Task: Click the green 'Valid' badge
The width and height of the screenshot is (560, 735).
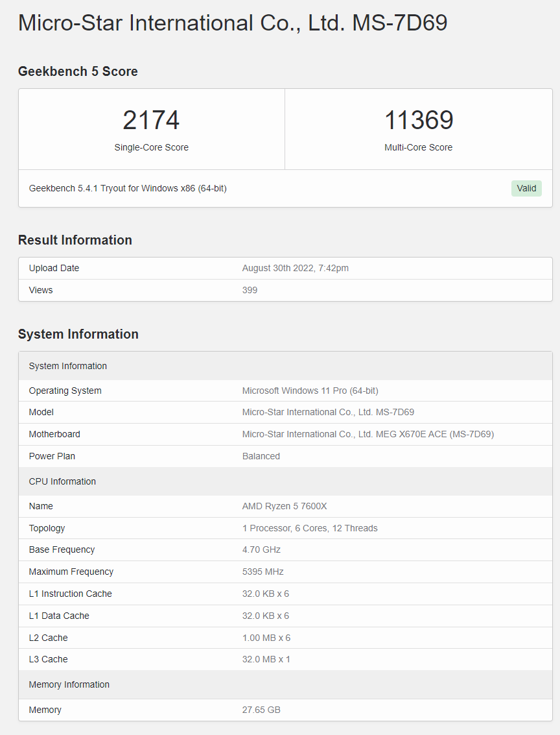Action: click(x=526, y=188)
